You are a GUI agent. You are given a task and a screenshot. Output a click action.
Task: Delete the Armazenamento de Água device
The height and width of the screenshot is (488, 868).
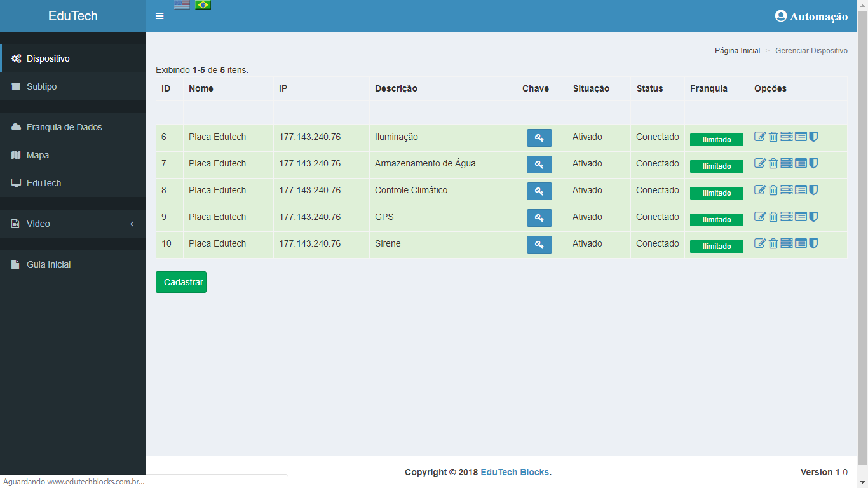tap(773, 163)
